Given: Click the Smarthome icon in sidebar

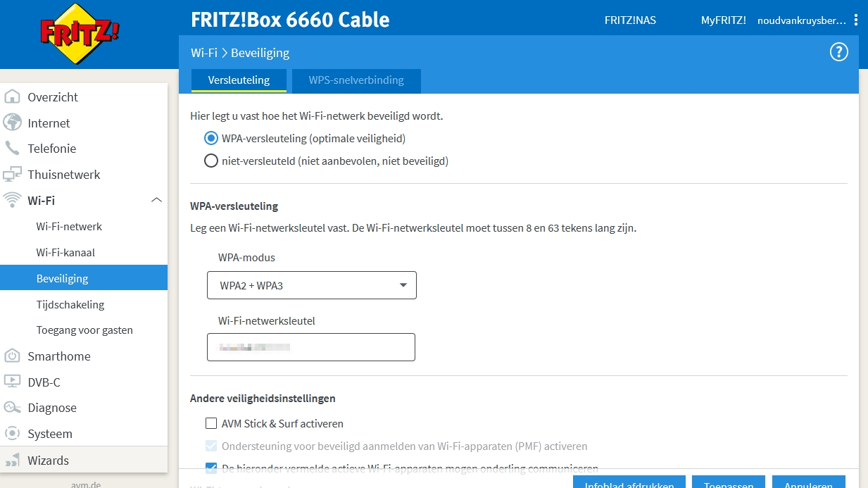Looking at the screenshot, I should tap(12, 356).
